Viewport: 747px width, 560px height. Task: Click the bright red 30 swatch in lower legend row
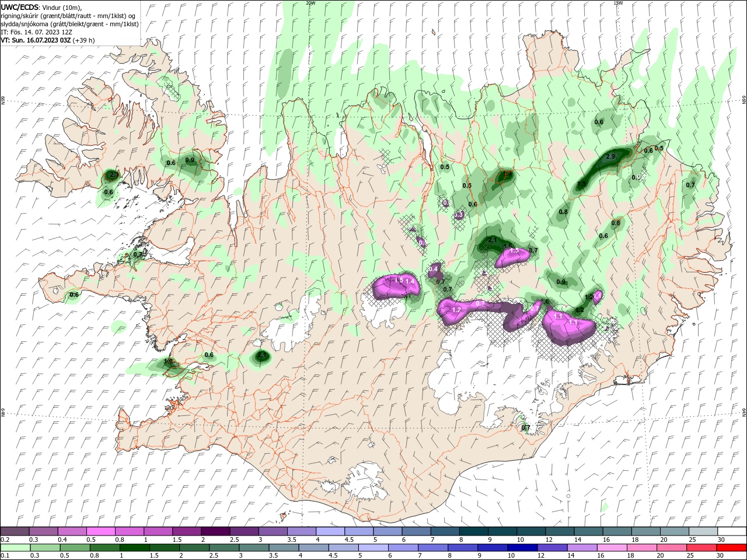[x=732, y=548]
